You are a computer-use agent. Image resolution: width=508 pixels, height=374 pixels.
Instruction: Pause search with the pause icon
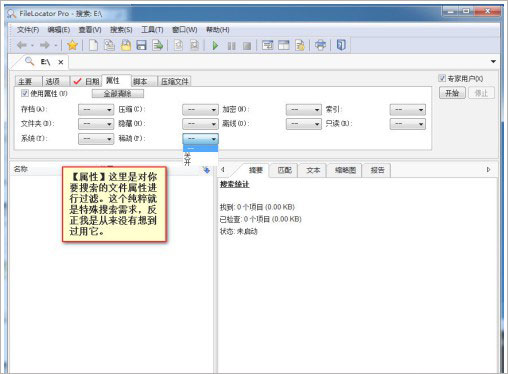231,46
